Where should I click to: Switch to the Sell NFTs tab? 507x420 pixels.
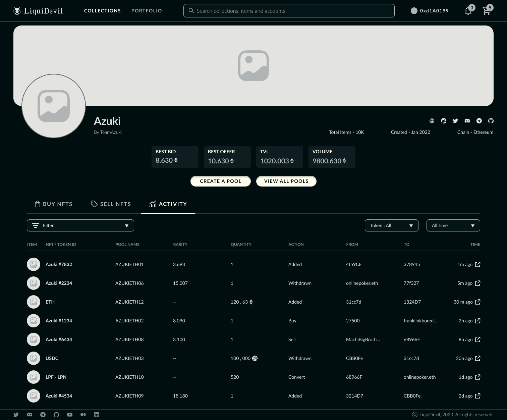pyautogui.click(x=111, y=204)
